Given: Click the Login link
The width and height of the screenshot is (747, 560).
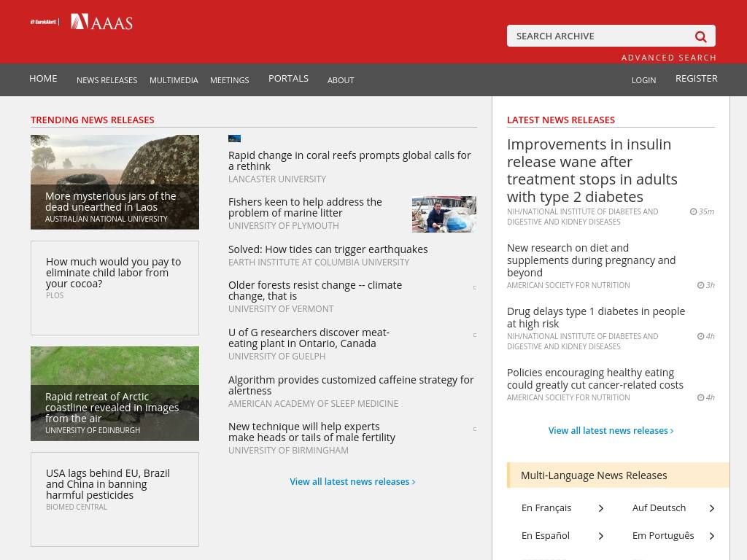Looking at the screenshot, I should pos(643,80).
